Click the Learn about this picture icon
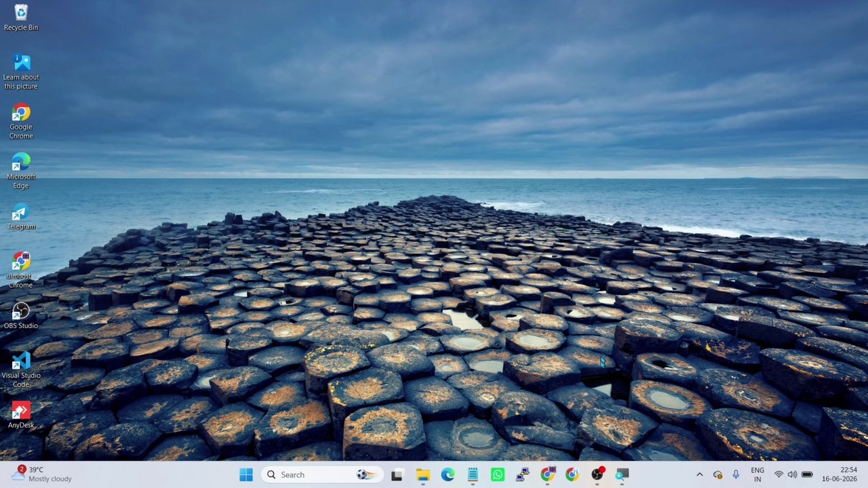 pyautogui.click(x=21, y=72)
